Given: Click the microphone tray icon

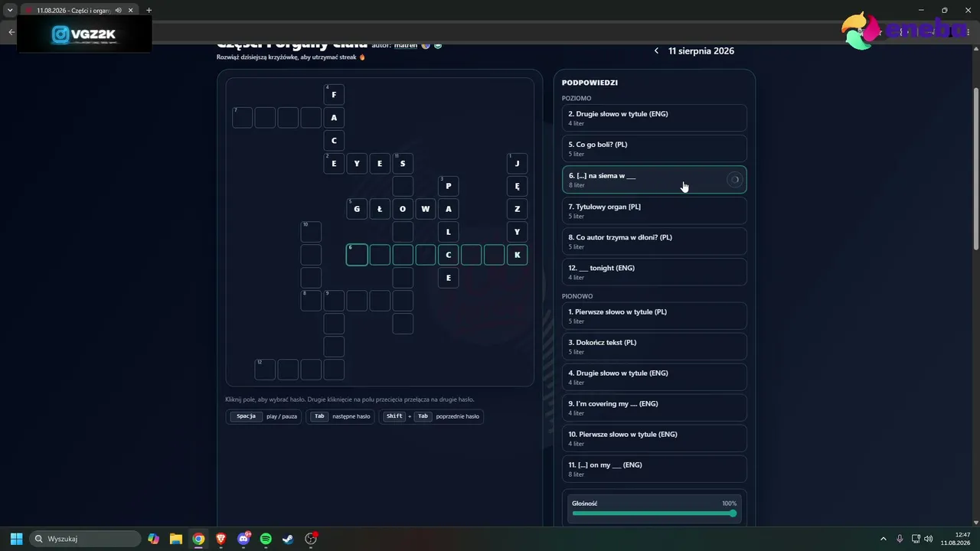Looking at the screenshot, I should (900, 539).
